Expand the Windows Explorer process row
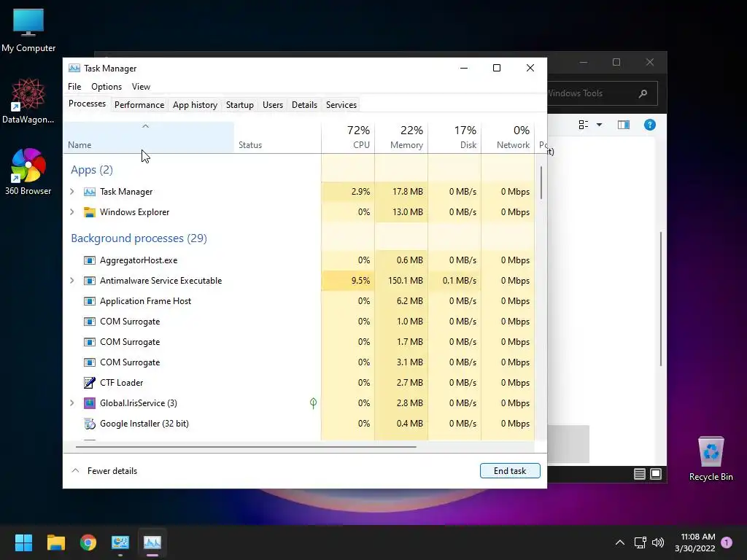The image size is (747, 560). tap(72, 212)
